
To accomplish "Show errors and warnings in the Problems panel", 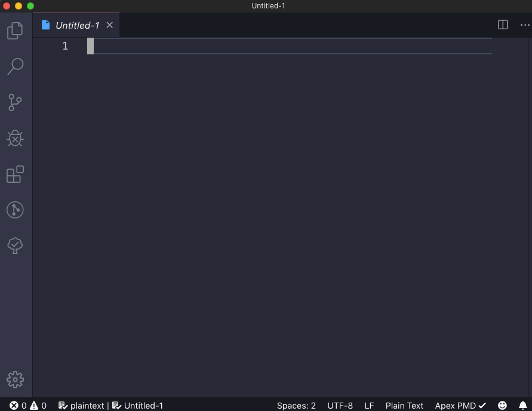I will (28, 406).
